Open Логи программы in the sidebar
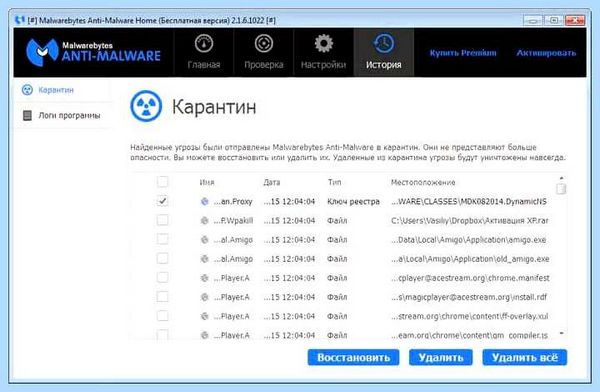The image size is (600, 392). (x=63, y=115)
